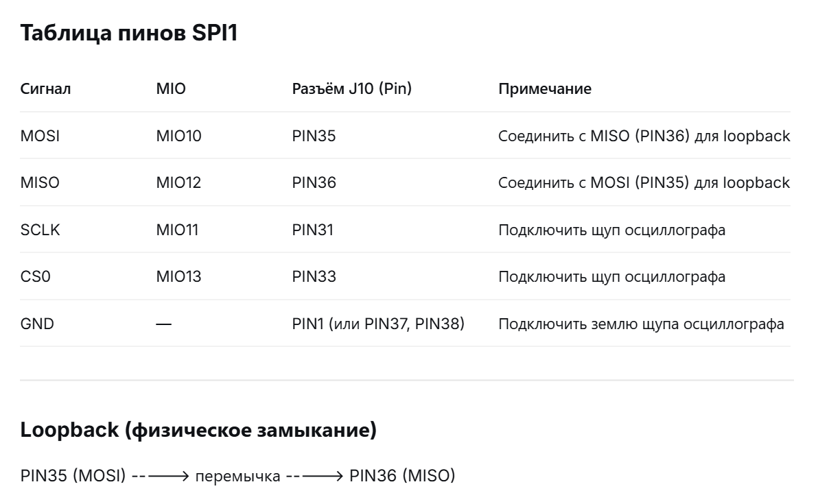Screen dimensions: 818x504
Task: Click the CS0 signal cell
Action: (x=36, y=277)
